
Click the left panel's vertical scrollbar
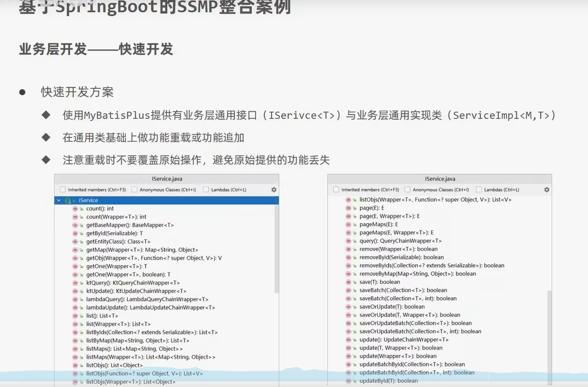(277, 249)
